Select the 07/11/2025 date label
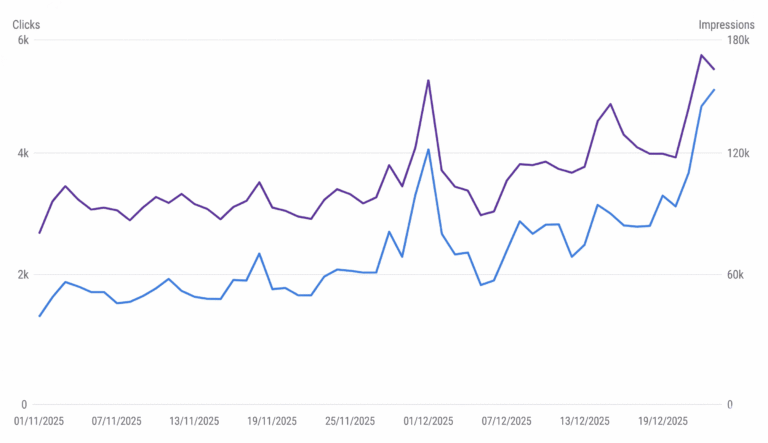Viewport: 768px width, 443px height. point(118,421)
